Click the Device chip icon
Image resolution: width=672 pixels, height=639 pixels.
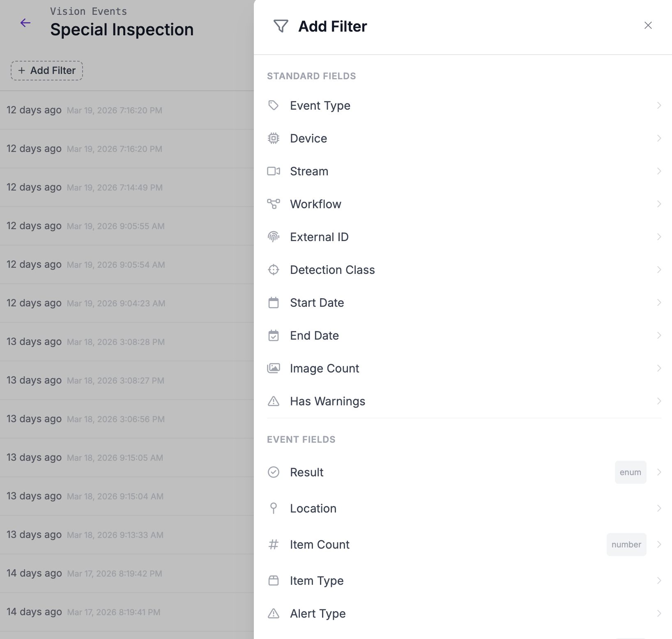tap(274, 138)
